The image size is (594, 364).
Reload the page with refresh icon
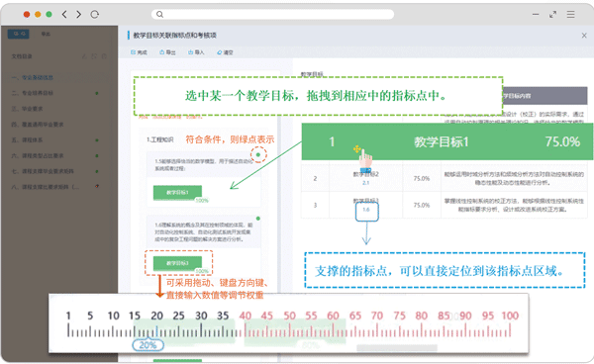(x=95, y=15)
